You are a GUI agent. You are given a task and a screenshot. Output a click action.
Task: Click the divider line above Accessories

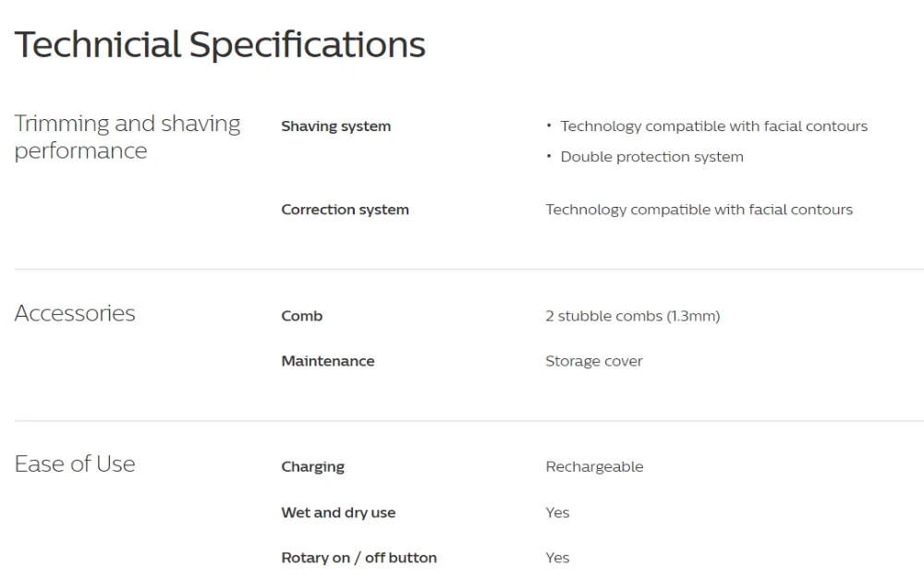(x=469, y=270)
